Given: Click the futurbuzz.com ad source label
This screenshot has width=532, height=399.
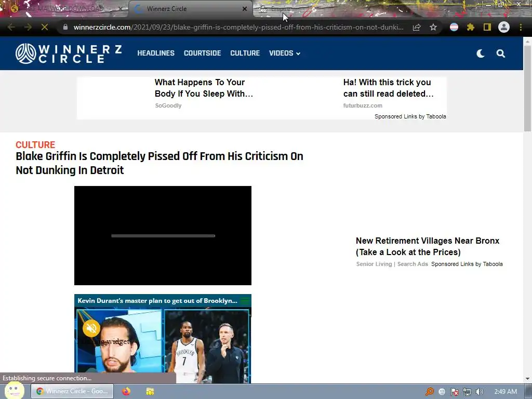Looking at the screenshot, I should click(x=363, y=105).
